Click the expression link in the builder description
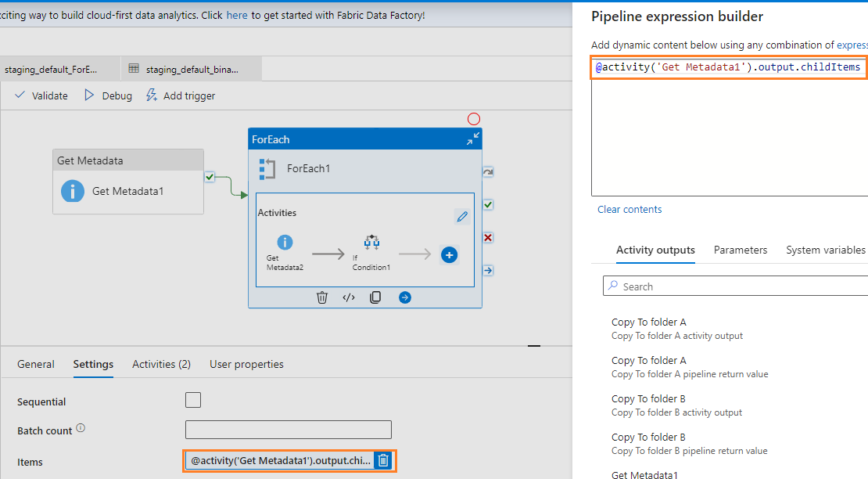The width and height of the screenshot is (868, 479). 852,45
